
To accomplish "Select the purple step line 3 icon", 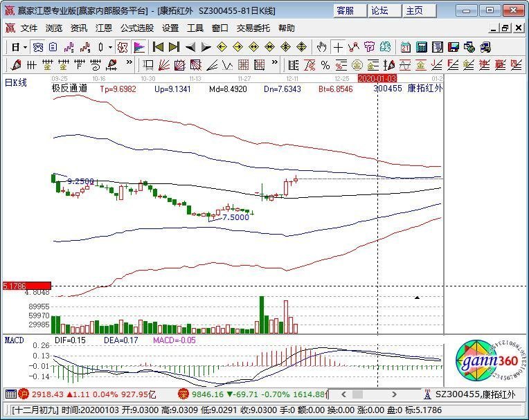I will click(x=69, y=47).
